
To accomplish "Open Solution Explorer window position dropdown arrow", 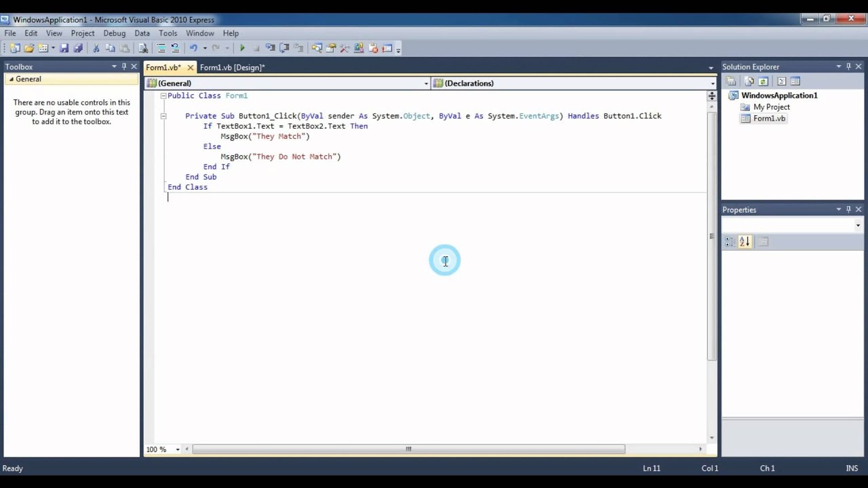I will click(x=839, y=66).
